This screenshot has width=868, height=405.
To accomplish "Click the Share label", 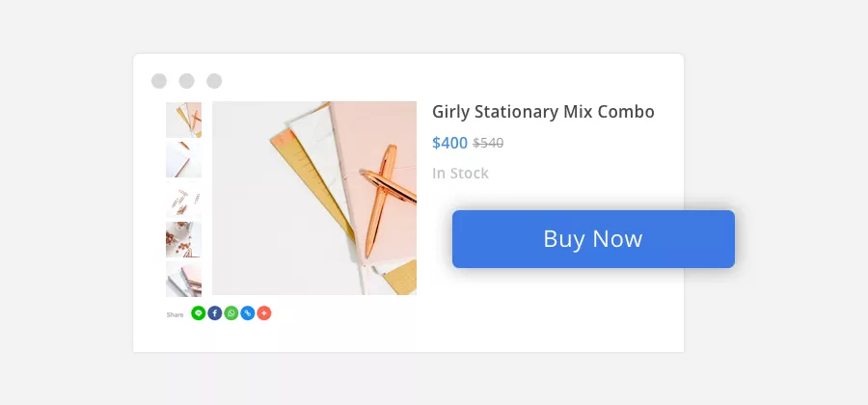I will pos(175,314).
